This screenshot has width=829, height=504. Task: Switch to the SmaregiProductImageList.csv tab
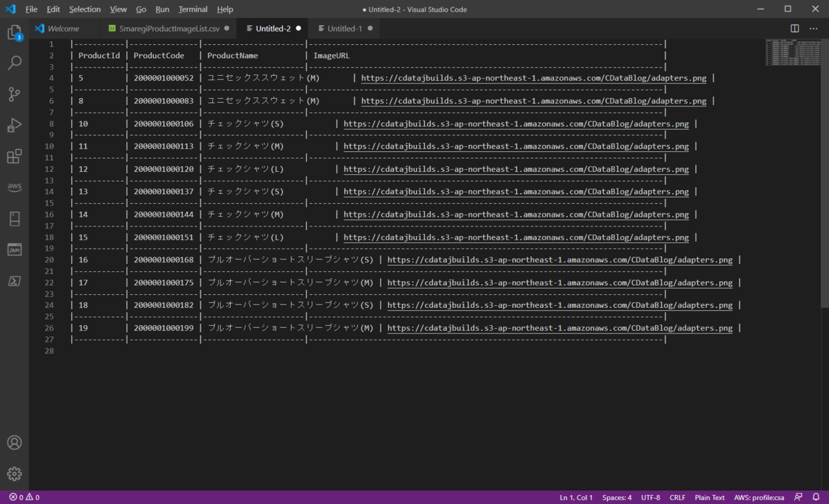click(169, 28)
